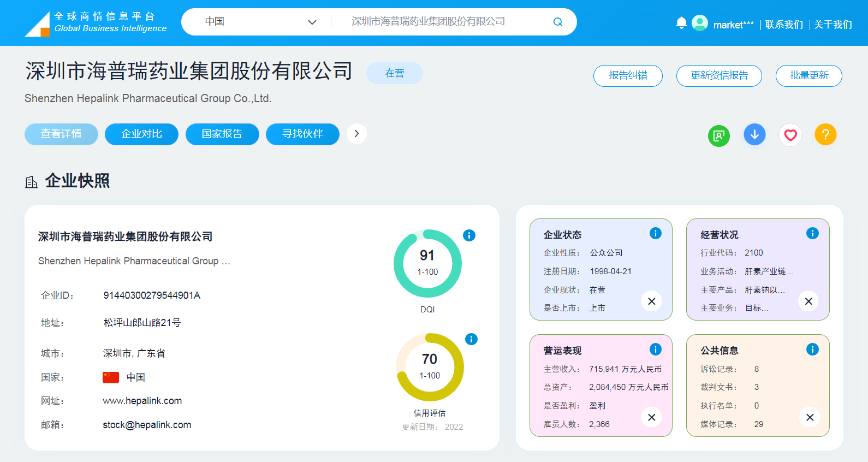Click the 媒体记录 value 29
The image size is (868, 462).
point(759,424)
